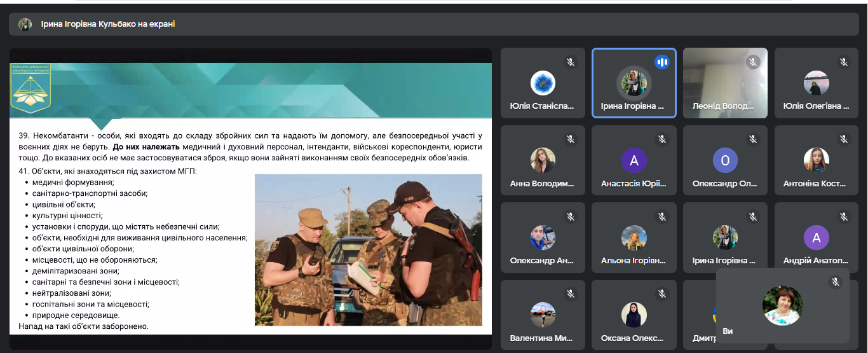Click the muted mic icon on Юлія Станісла... tile
868x353 pixels.
[571, 62]
